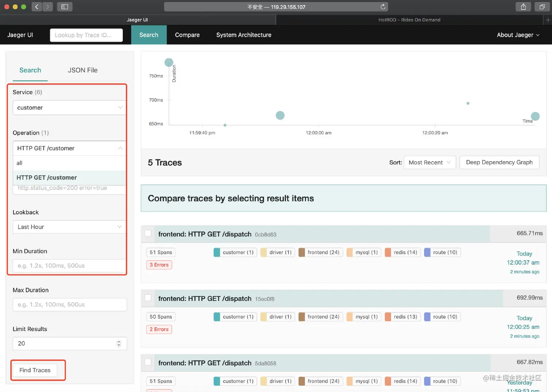Switch to HotROD - Rides On Demand browser tab

(409, 20)
